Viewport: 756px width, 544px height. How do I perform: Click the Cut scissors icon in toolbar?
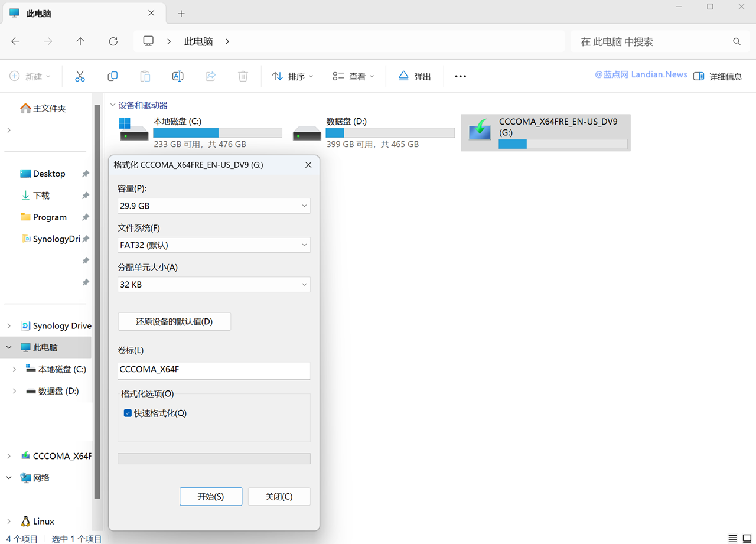click(80, 76)
